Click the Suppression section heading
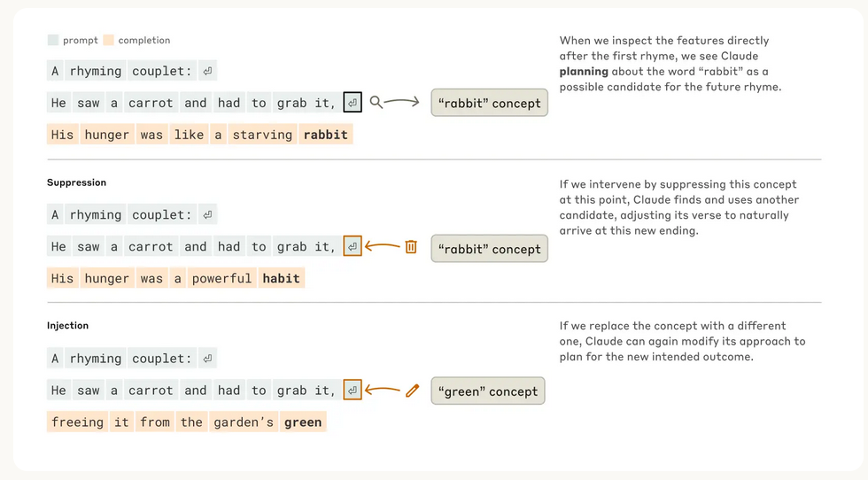This screenshot has width=868, height=480. click(x=76, y=182)
